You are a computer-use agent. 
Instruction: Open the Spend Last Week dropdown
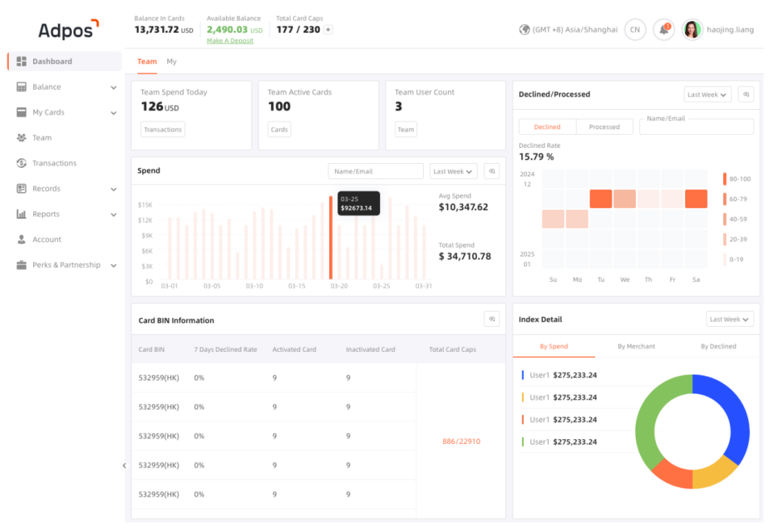pos(453,171)
